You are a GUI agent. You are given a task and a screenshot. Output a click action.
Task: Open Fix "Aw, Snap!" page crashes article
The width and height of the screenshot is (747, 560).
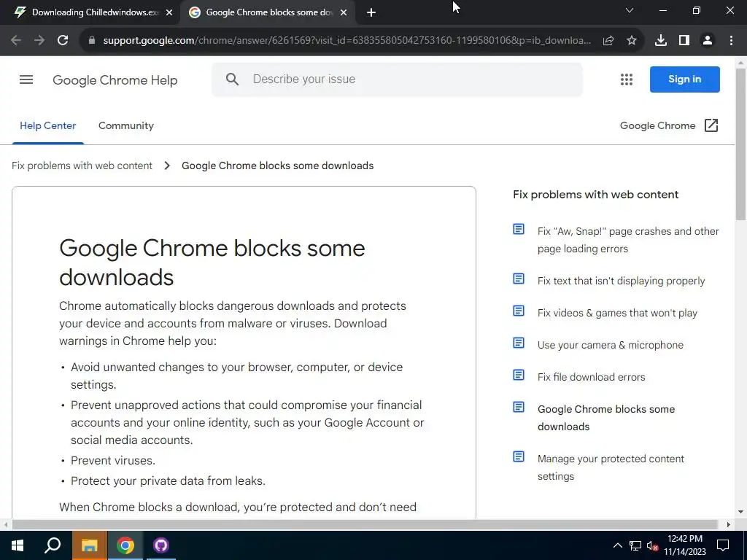628,240
